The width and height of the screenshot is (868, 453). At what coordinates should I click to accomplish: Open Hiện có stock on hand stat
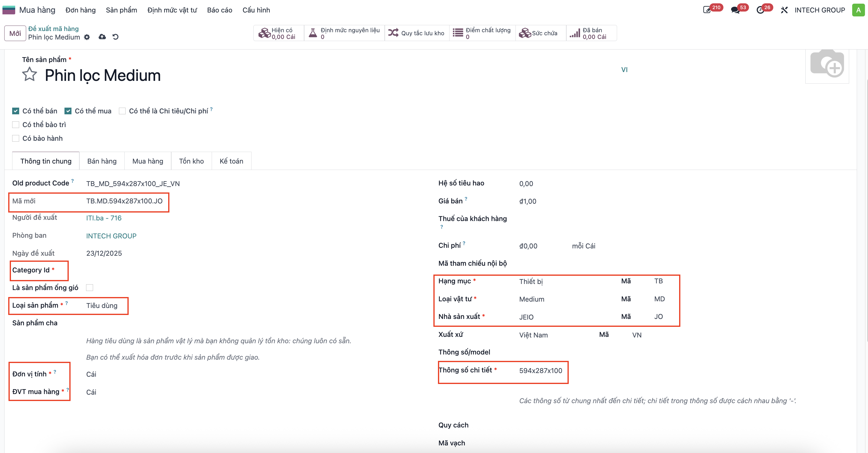tap(278, 33)
